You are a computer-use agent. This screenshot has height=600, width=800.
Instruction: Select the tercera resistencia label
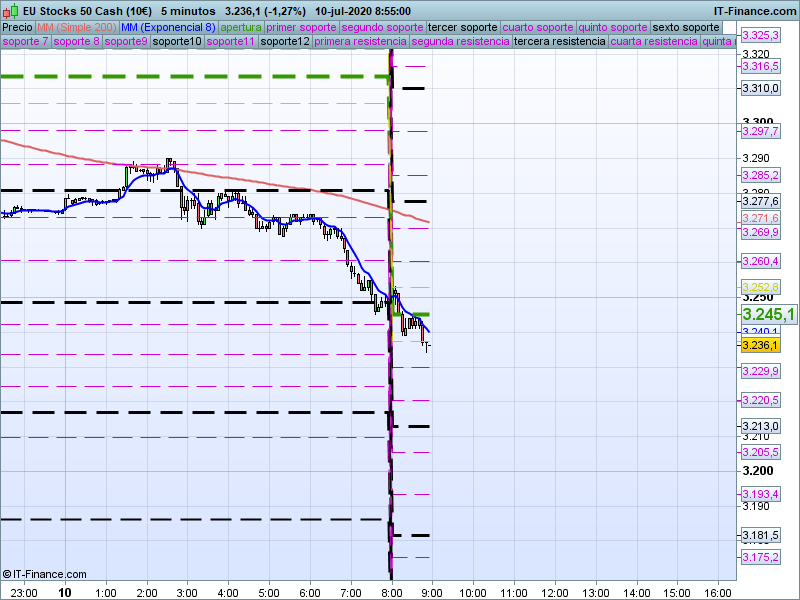(x=559, y=42)
